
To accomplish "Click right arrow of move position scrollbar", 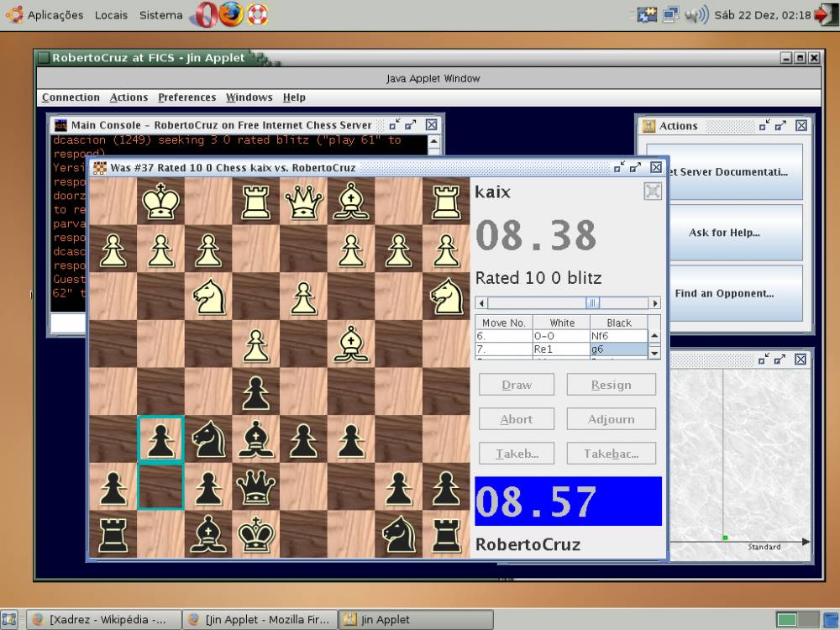I will pyautogui.click(x=654, y=302).
